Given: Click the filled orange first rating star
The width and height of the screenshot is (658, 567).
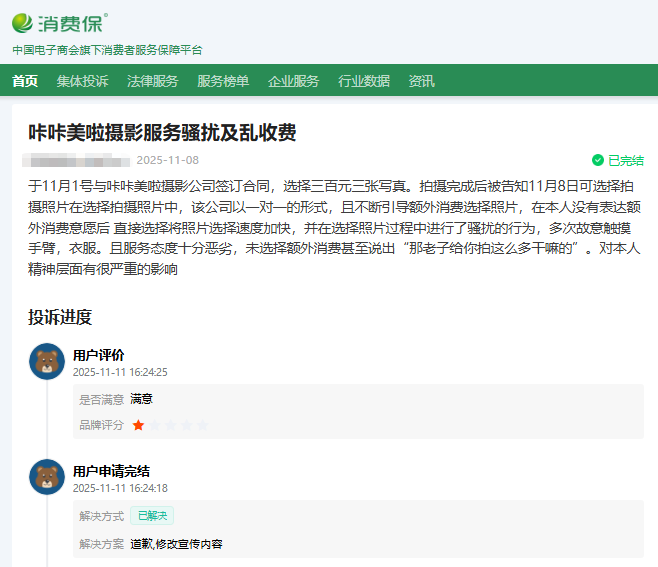Looking at the screenshot, I should coord(138,425).
